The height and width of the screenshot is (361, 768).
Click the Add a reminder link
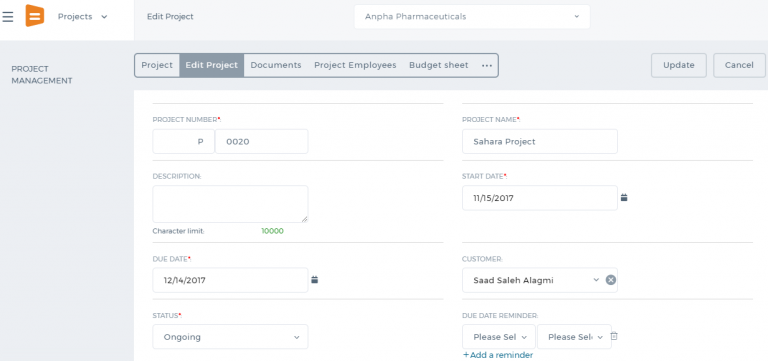(498, 355)
